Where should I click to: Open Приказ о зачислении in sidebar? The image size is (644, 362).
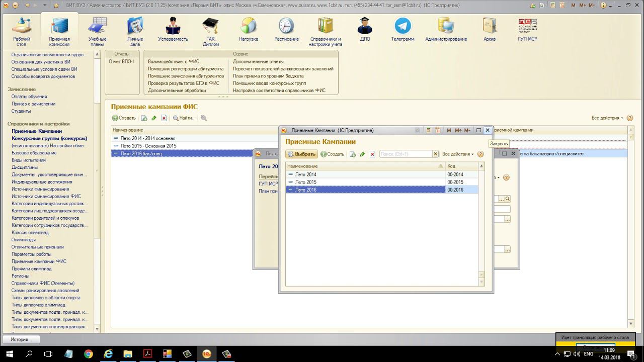(33, 104)
